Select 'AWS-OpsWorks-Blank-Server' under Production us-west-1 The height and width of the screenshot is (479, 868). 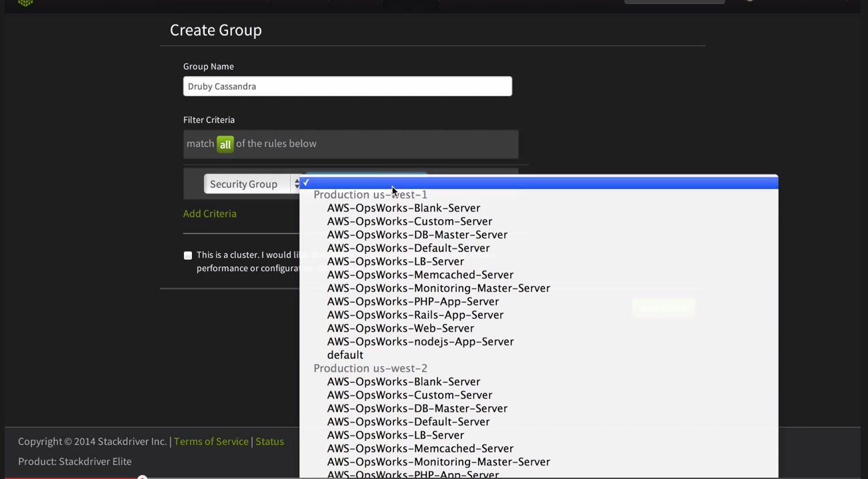[403, 208]
